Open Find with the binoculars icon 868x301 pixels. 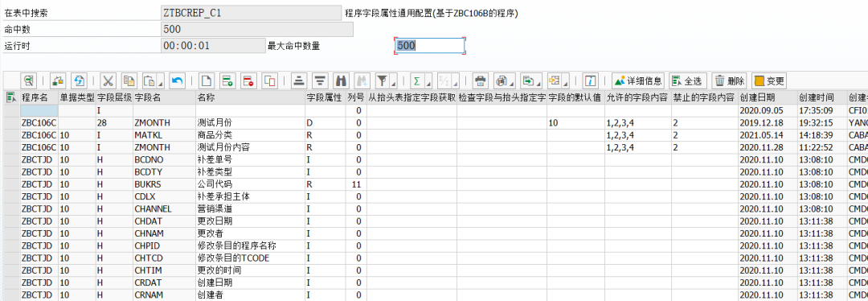pos(342,81)
